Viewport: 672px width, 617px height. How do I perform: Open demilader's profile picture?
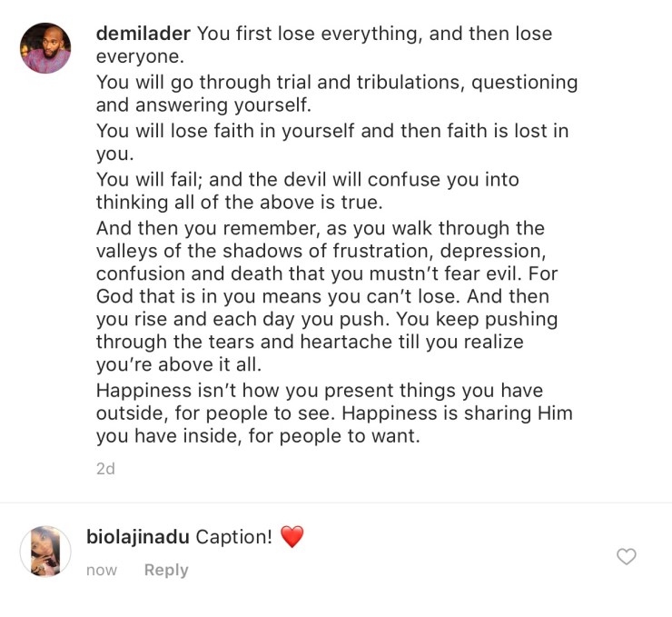coord(45,48)
